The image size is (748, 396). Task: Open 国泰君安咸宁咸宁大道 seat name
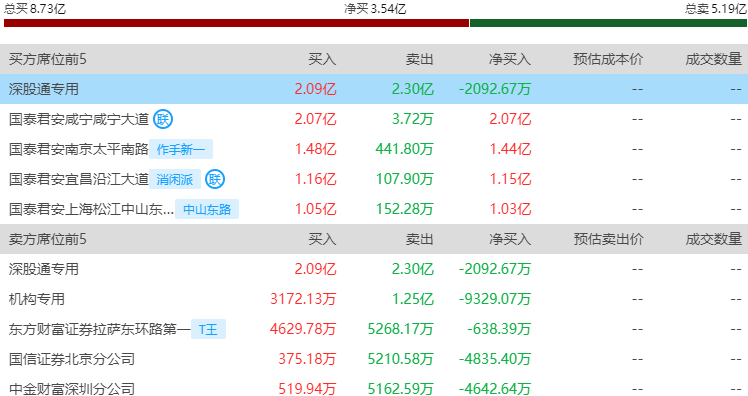(x=79, y=119)
